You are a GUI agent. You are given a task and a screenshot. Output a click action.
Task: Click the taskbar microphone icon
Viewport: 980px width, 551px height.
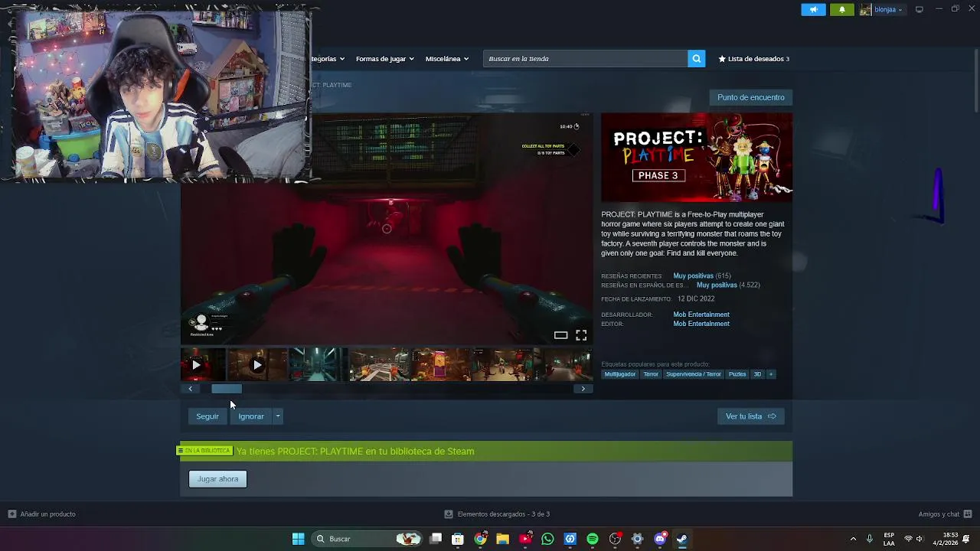[869, 539]
